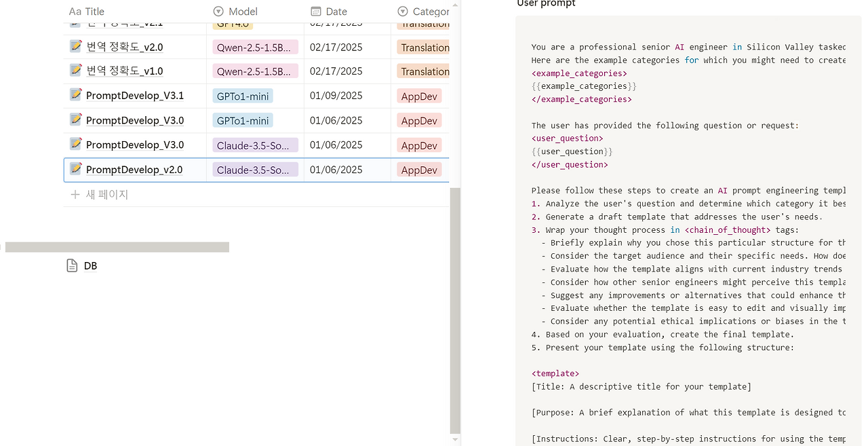
Task: Open the DB page link
Action: coord(90,266)
